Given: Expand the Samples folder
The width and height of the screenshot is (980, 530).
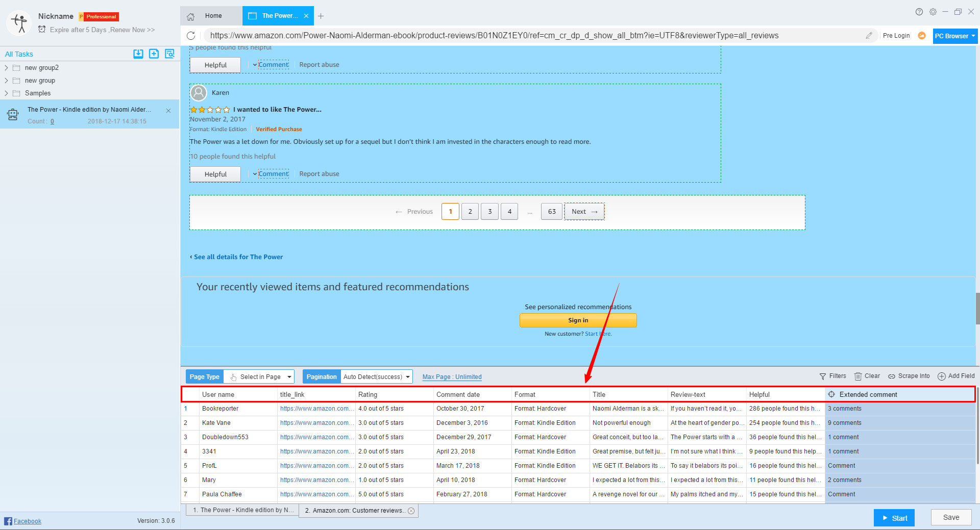Looking at the screenshot, I should (6, 93).
